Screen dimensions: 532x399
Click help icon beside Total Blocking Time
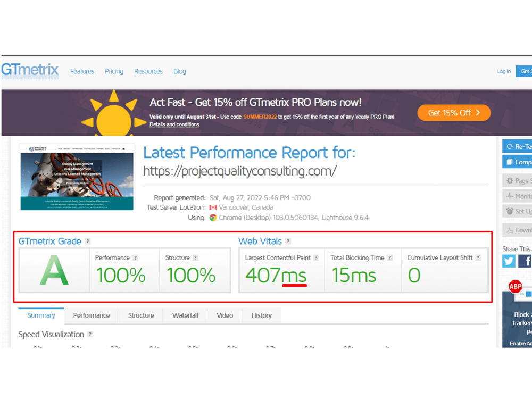390,257
